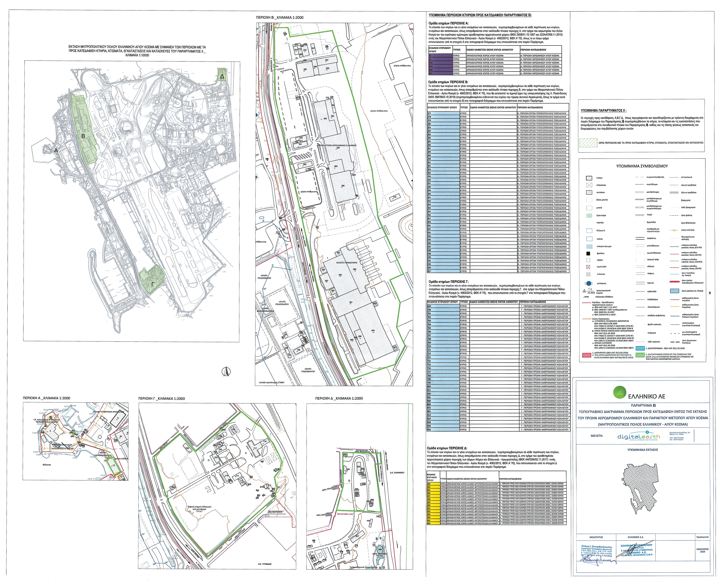Click the blue-hatched όριο μαρίνας Αγ. Κοσμά symbol
The height and width of the screenshot is (588, 726).
pos(675,291)
